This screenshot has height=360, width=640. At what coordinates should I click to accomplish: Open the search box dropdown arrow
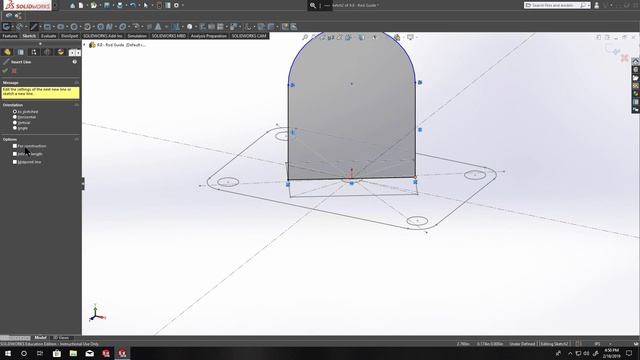point(588,5)
